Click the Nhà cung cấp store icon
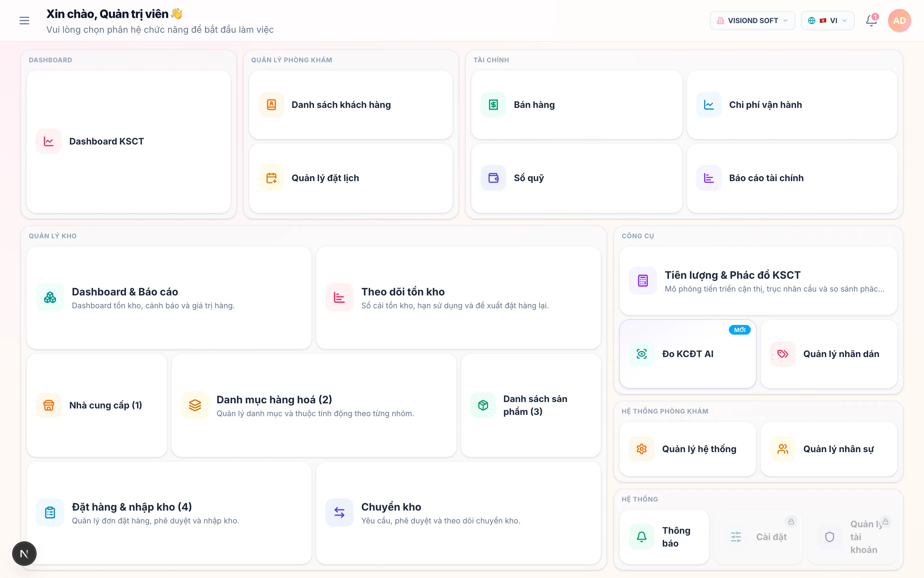The image size is (924, 578). tap(49, 405)
